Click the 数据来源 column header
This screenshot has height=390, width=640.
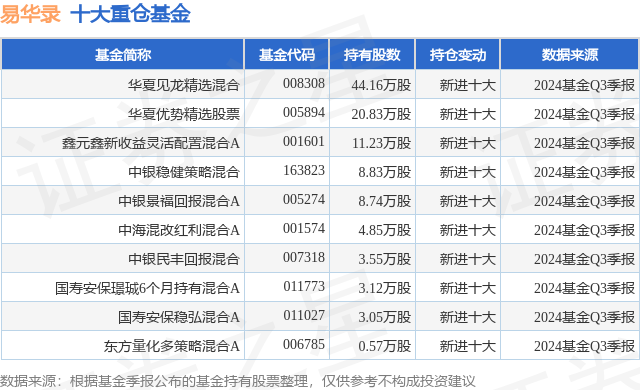570,54
